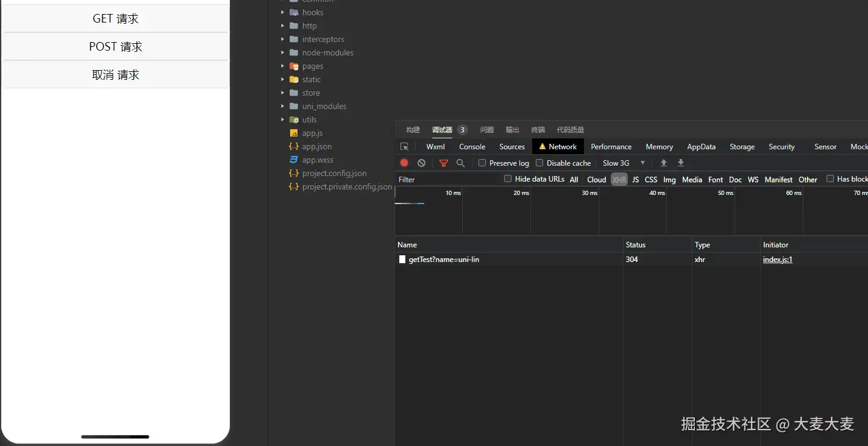The height and width of the screenshot is (446, 868).
Task: Click the record network log button
Action: click(404, 163)
